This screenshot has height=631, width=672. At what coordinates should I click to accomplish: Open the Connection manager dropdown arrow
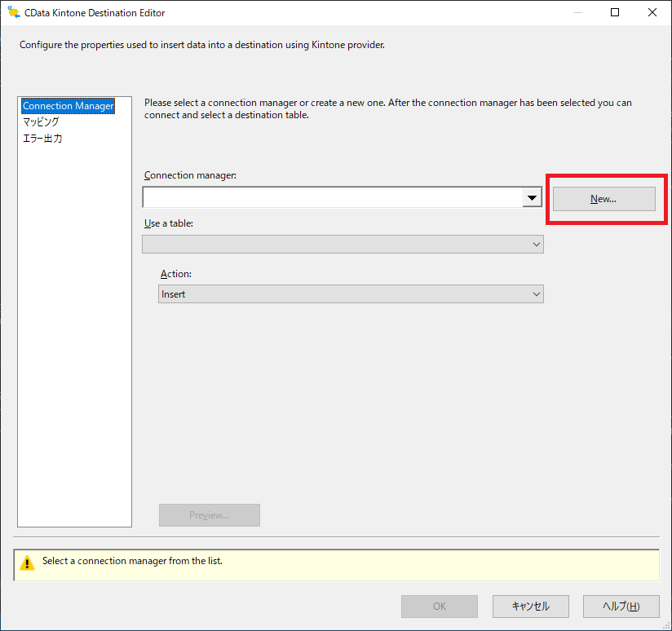(533, 198)
